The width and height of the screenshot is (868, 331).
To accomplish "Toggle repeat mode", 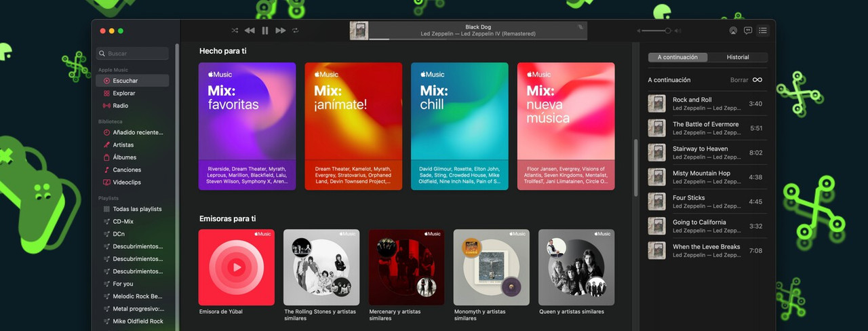I will tap(296, 31).
